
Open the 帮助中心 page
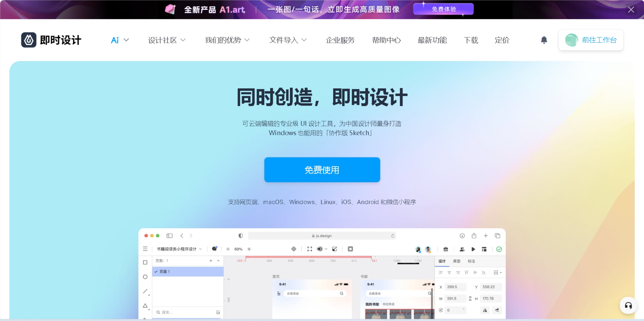pos(386,40)
